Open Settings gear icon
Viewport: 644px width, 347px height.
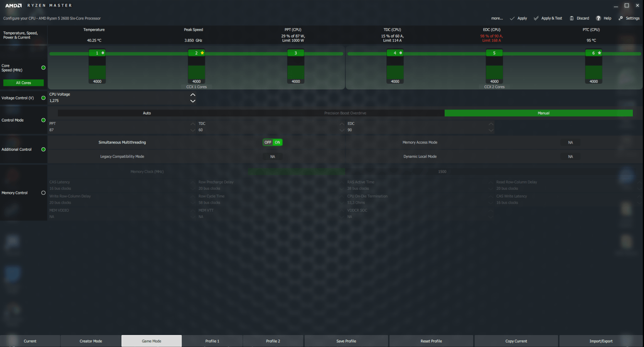click(621, 19)
